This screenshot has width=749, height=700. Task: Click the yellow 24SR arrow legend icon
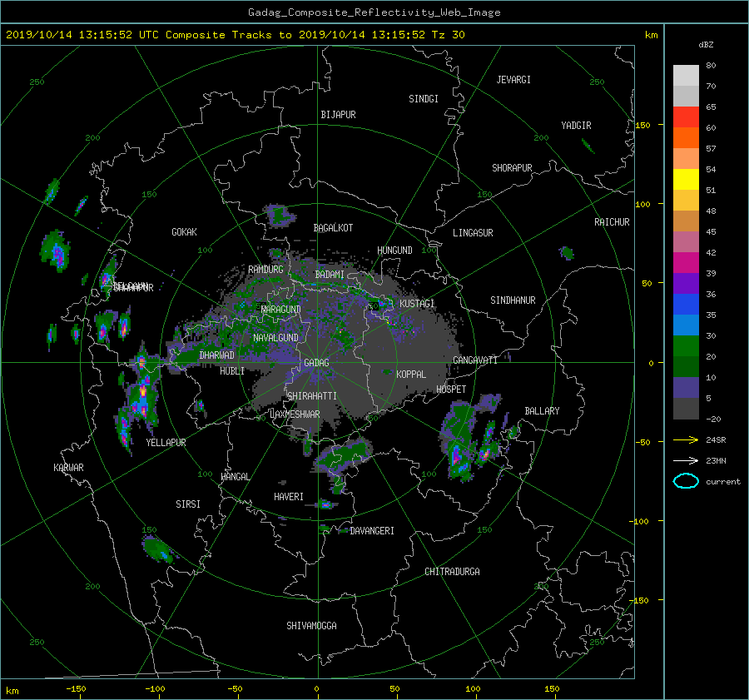coord(686,439)
